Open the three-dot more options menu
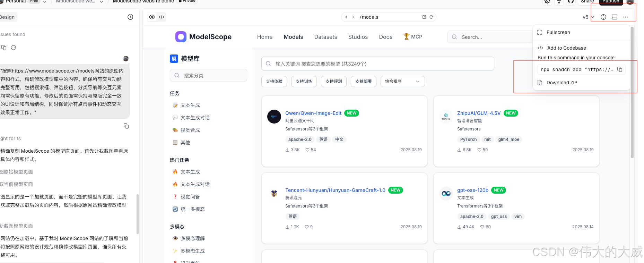This screenshot has width=644, height=263. 626,17
